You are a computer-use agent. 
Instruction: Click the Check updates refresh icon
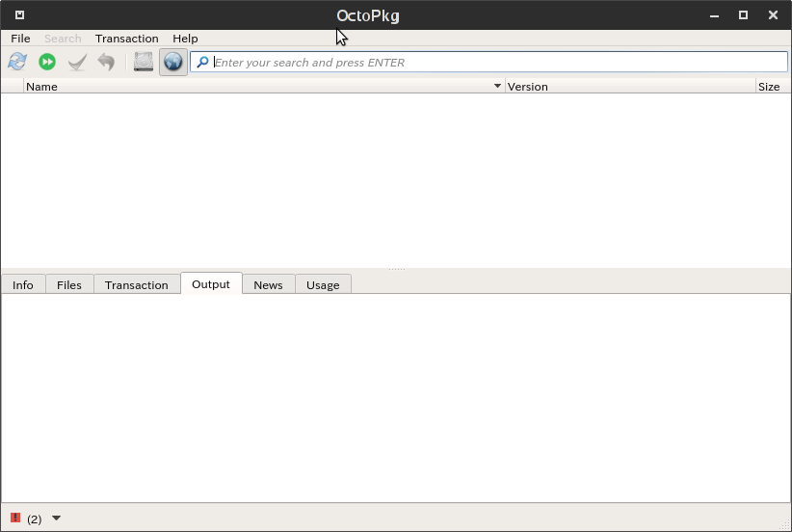tap(17, 62)
